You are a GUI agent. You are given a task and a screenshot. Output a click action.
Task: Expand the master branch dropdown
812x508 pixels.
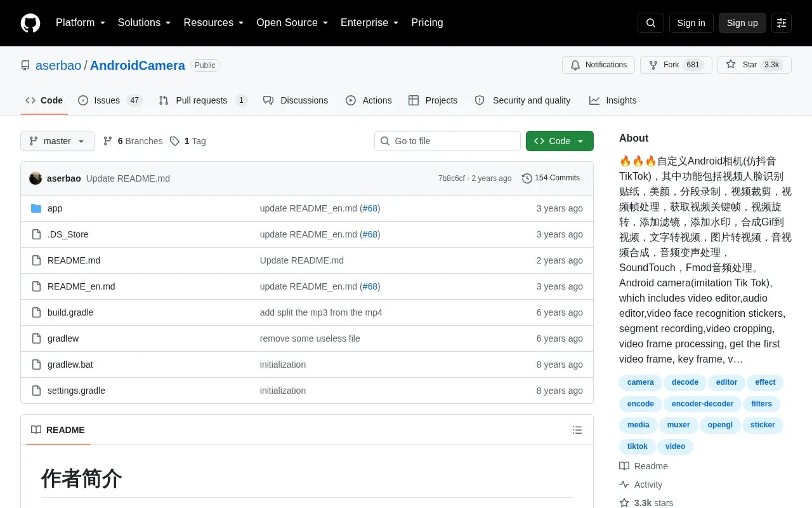click(x=57, y=141)
